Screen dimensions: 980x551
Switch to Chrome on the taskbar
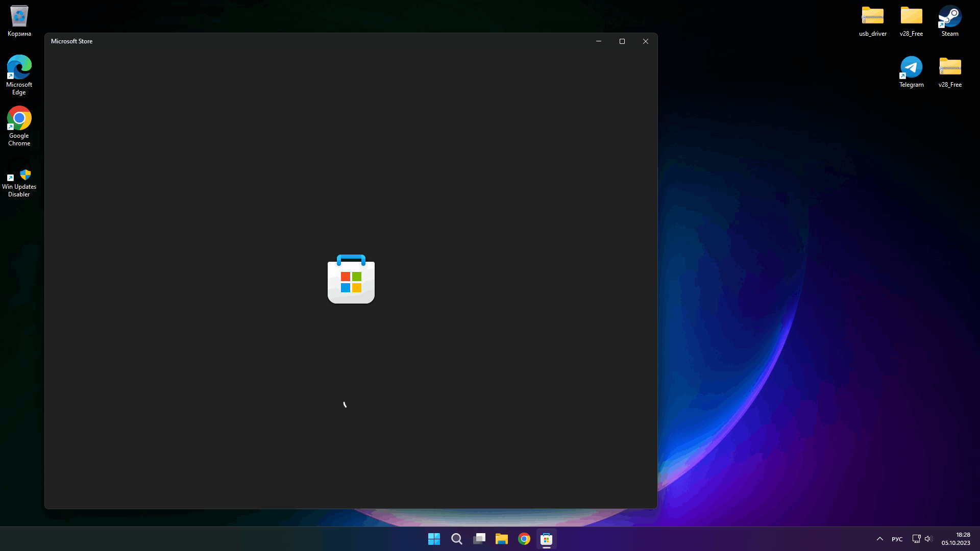pyautogui.click(x=524, y=539)
